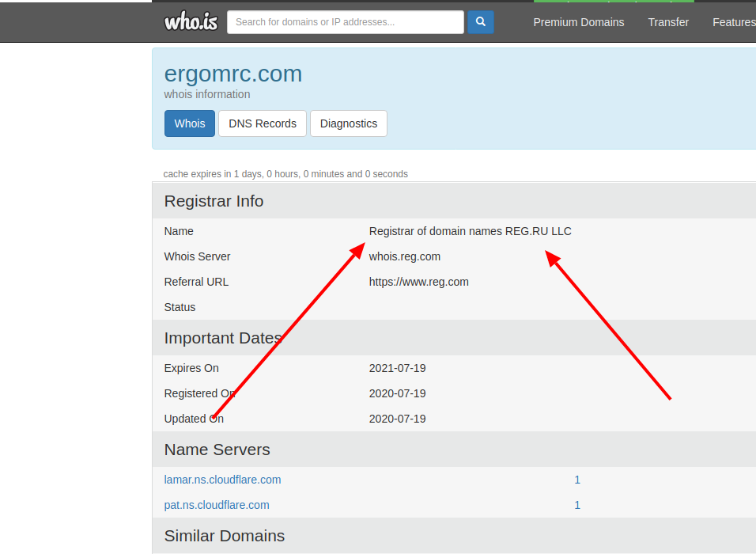The height and width of the screenshot is (554, 756).
Task: Click the number 1 beside pat.ns.cloudflare.com
Action: (x=577, y=505)
